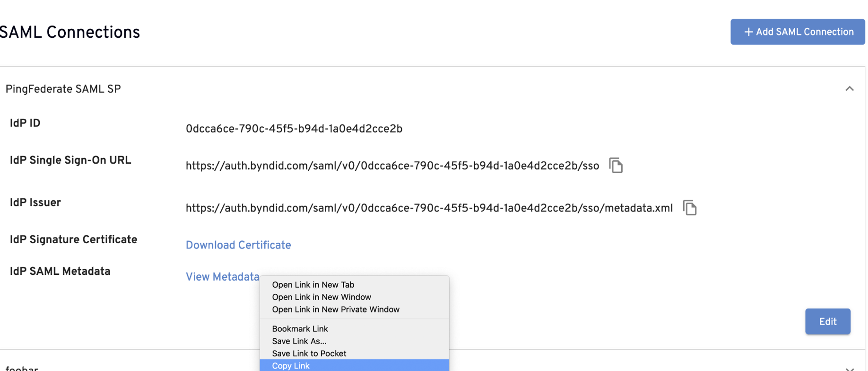Click the IdP ID value text
868x371 pixels.
[x=294, y=129]
